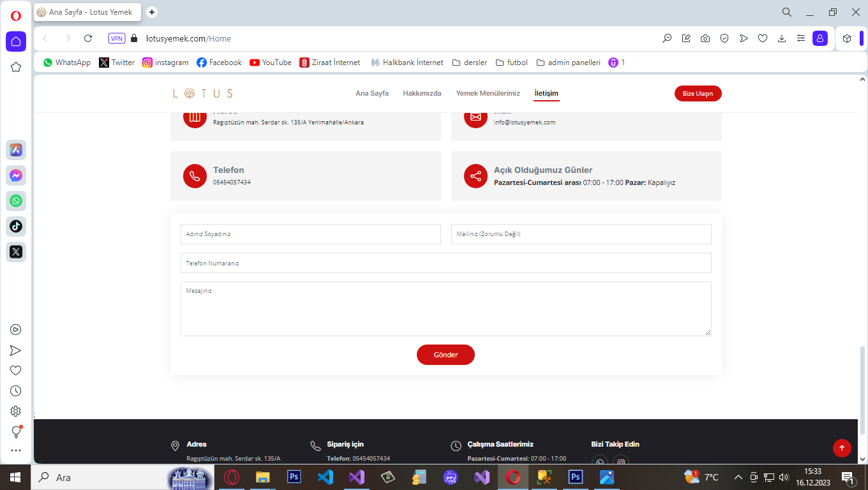The image size is (868, 490).
Task: Toggle the VPN badge in address bar
Action: pos(117,38)
